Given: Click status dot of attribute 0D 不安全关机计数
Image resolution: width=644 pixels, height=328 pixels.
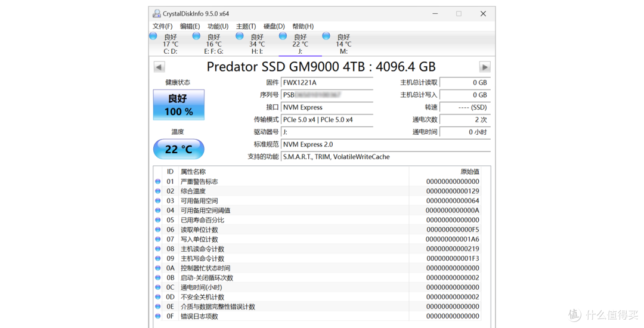Looking at the screenshot, I should 157,297.
